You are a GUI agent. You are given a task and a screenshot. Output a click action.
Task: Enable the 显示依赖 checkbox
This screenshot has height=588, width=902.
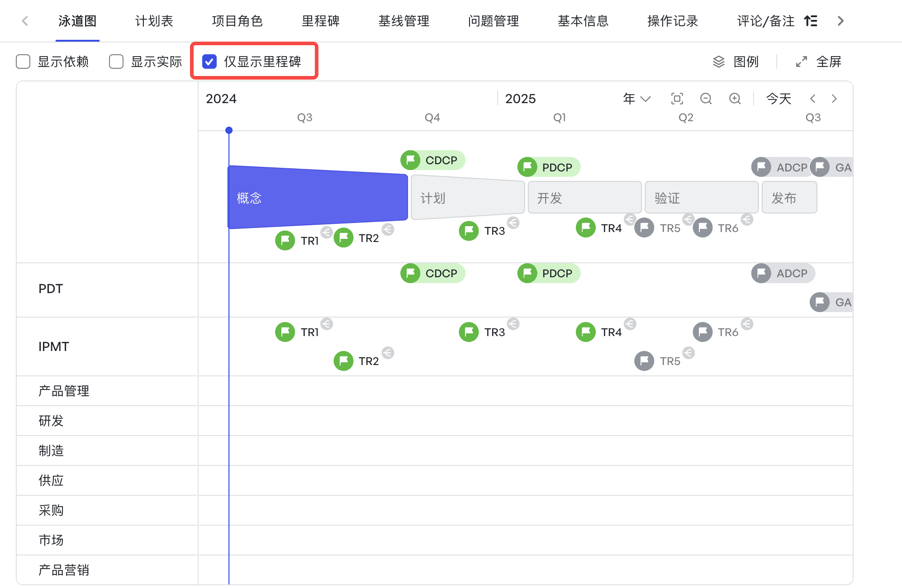(23, 62)
